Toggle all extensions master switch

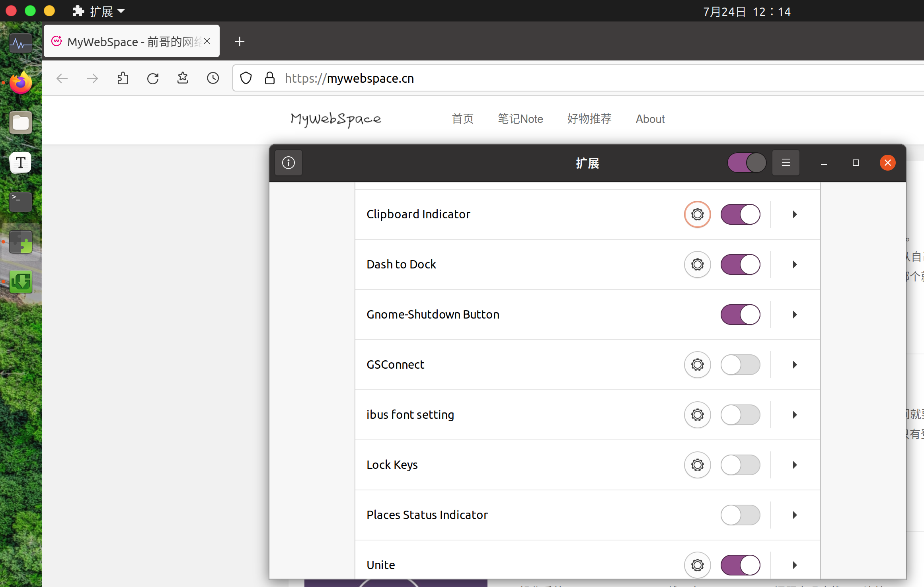747,163
